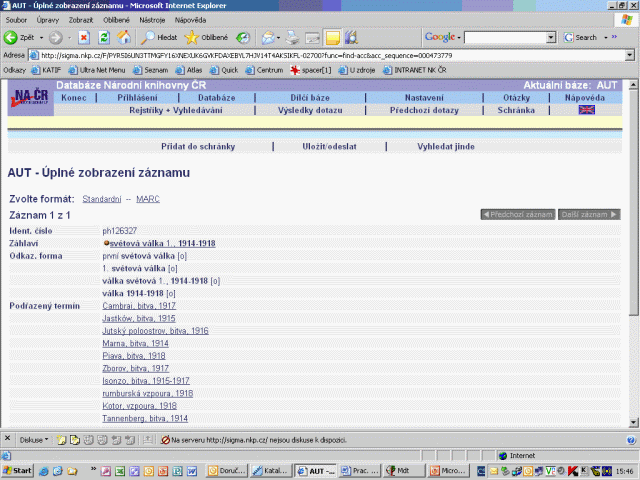Switch to the Mdt taskbar window

pos(404,471)
